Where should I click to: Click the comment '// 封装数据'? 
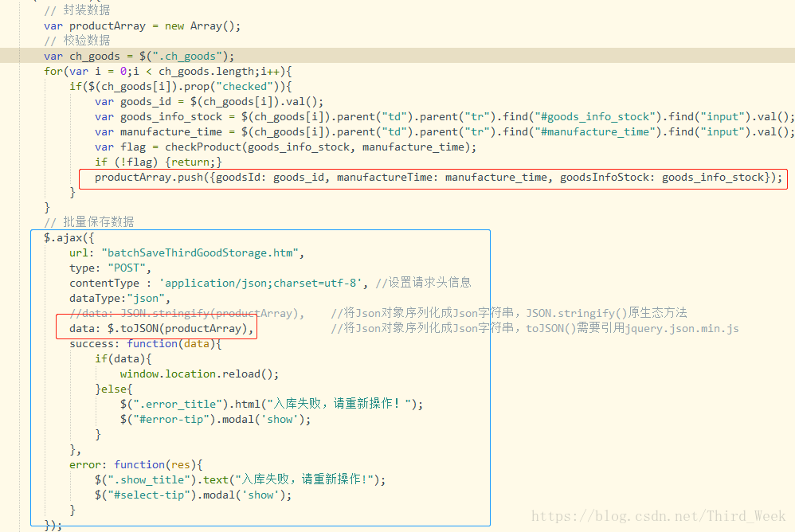(77, 10)
